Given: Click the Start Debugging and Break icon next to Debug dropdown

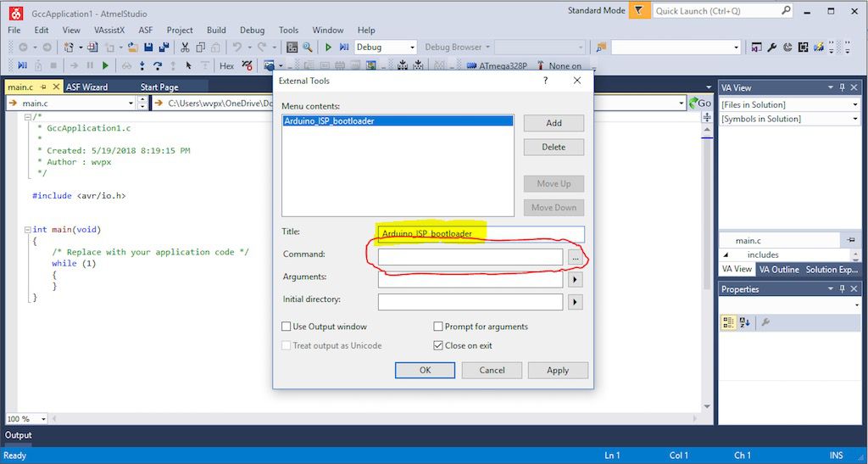Looking at the screenshot, I should point(344,47).
